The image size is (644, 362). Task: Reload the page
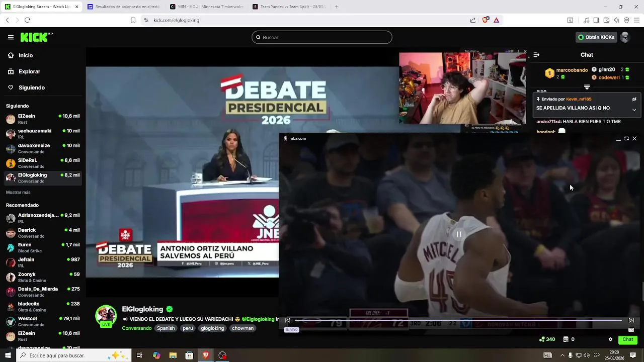point(27,20)
